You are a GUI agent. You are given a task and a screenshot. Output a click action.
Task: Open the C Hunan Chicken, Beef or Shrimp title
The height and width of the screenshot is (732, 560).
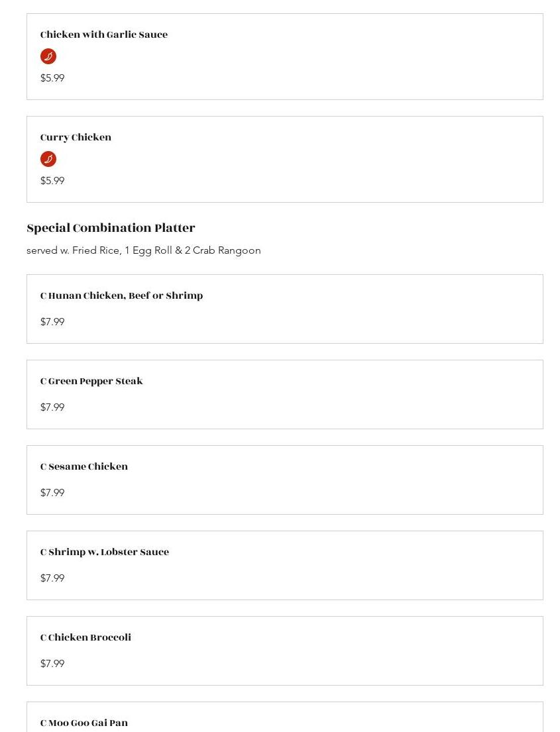(x=121, y=295)
